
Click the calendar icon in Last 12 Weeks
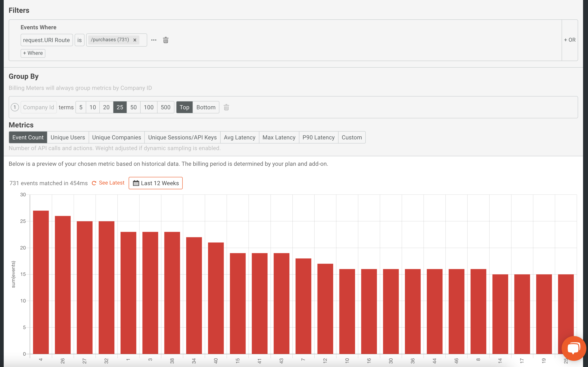136,183
